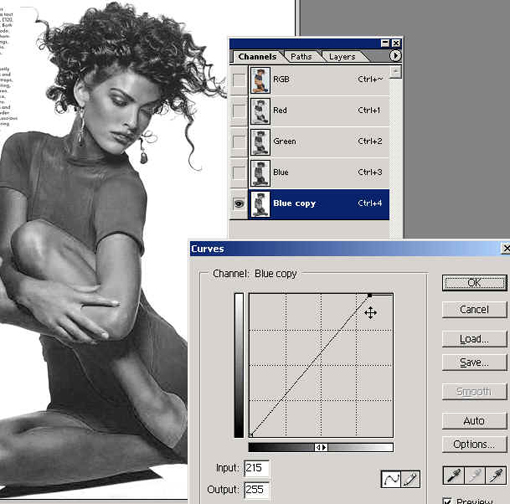Select the gray point eyedropper

(475, 476)
